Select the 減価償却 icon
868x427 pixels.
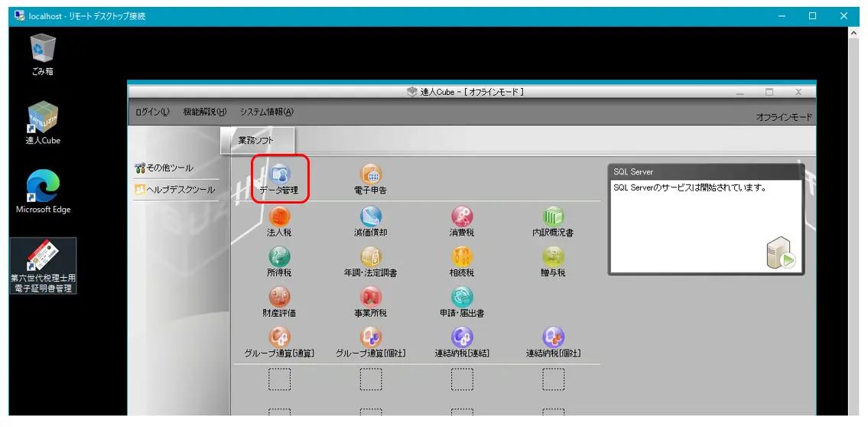coord(371,218)
